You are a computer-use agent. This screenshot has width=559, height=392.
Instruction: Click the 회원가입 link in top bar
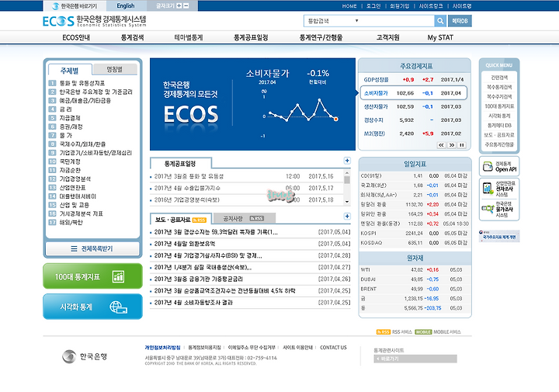click(400, 6)
